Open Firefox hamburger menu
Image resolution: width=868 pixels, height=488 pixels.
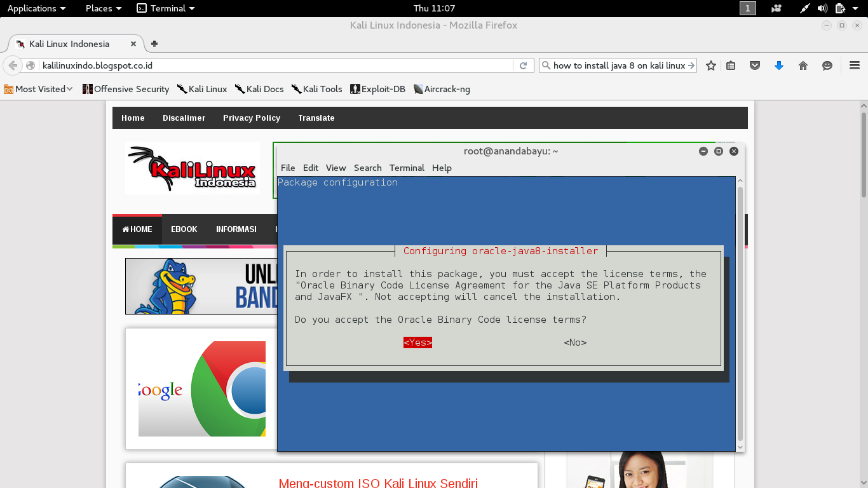854,65
